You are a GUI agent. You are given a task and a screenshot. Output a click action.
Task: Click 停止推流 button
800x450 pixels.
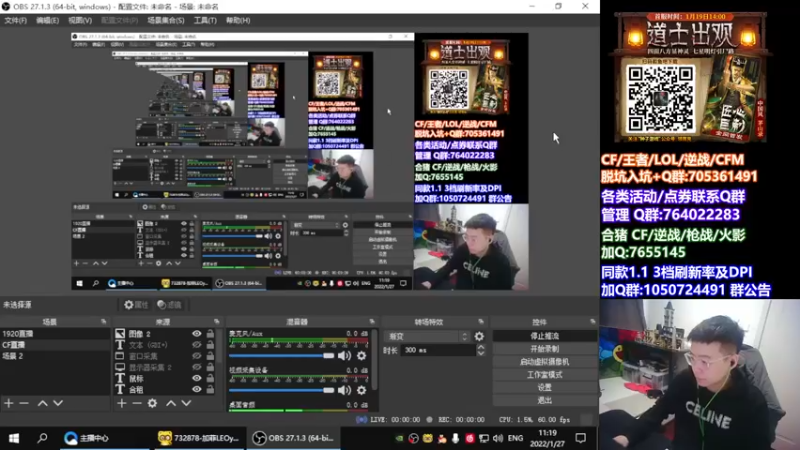coord(544,336)
